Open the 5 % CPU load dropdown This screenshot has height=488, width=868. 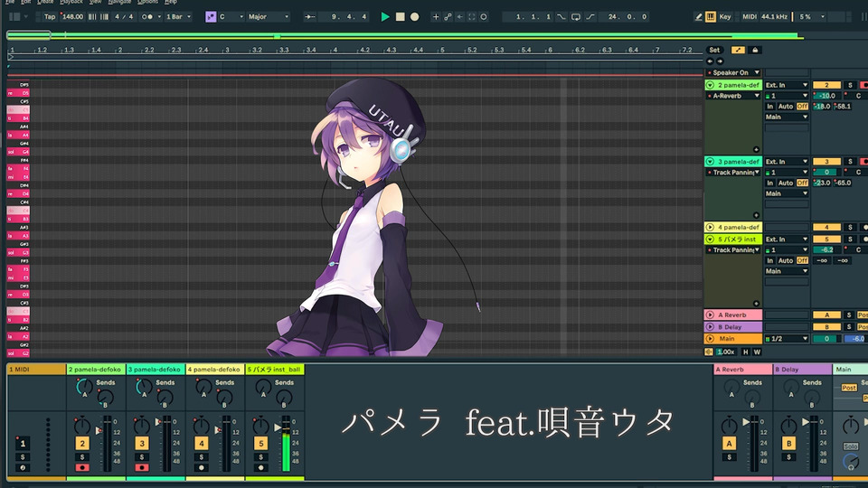pyautogui.click(x=811, y=16)
